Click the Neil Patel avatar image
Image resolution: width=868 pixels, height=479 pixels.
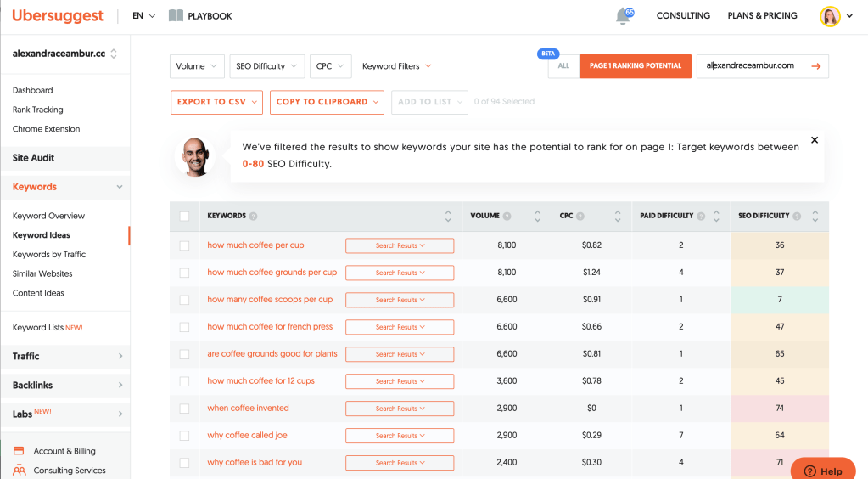coord(195,157)
